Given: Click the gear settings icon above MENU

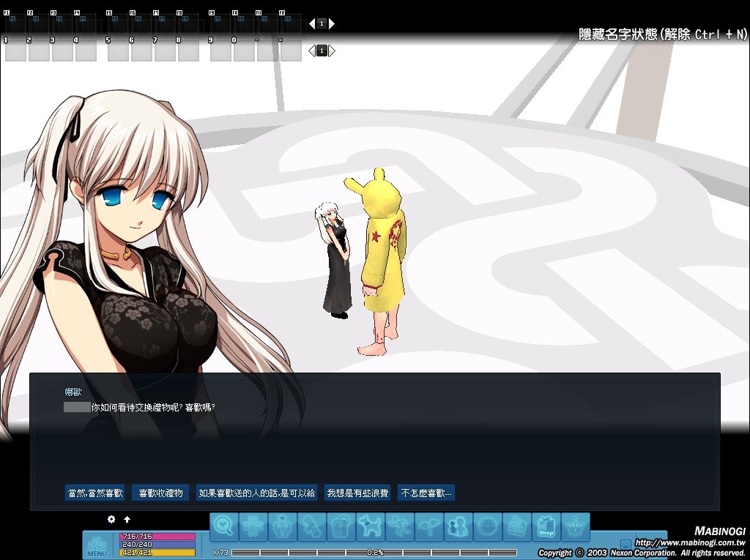Looking at the screenshot, I should click(111, 519).
